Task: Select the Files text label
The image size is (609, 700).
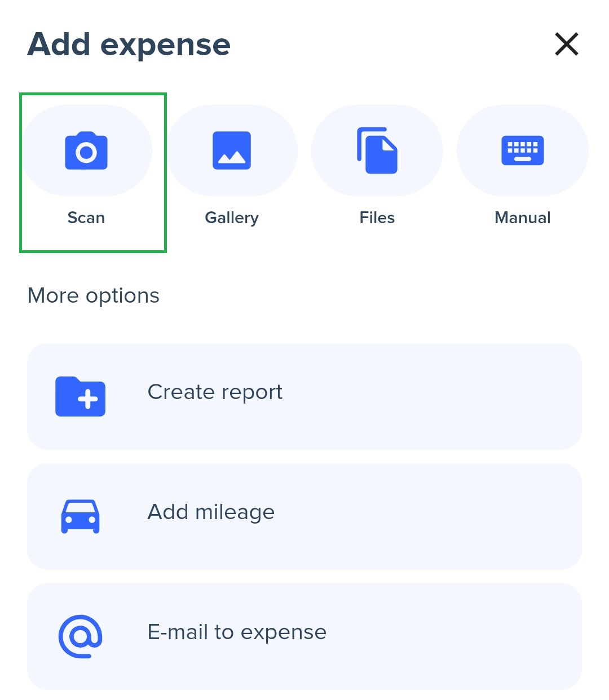Action: pyautogui.click(x=377, y=218)
